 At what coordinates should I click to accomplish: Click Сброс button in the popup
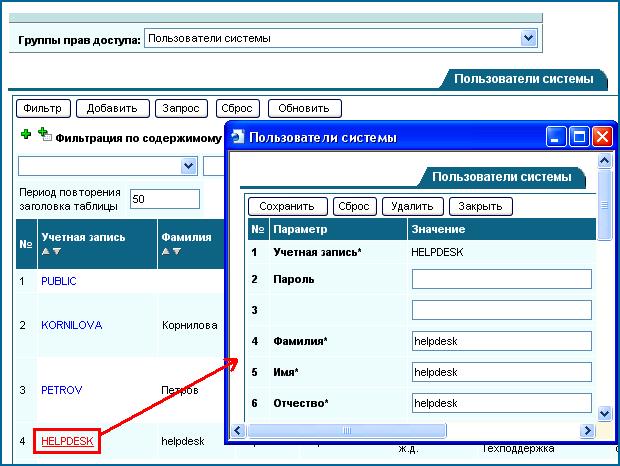click(x=354, y=206)
